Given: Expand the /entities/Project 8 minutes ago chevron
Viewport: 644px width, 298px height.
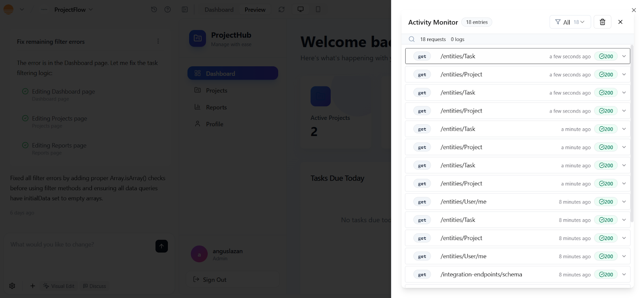Looking at the screenshot, I should pos(624,238).
